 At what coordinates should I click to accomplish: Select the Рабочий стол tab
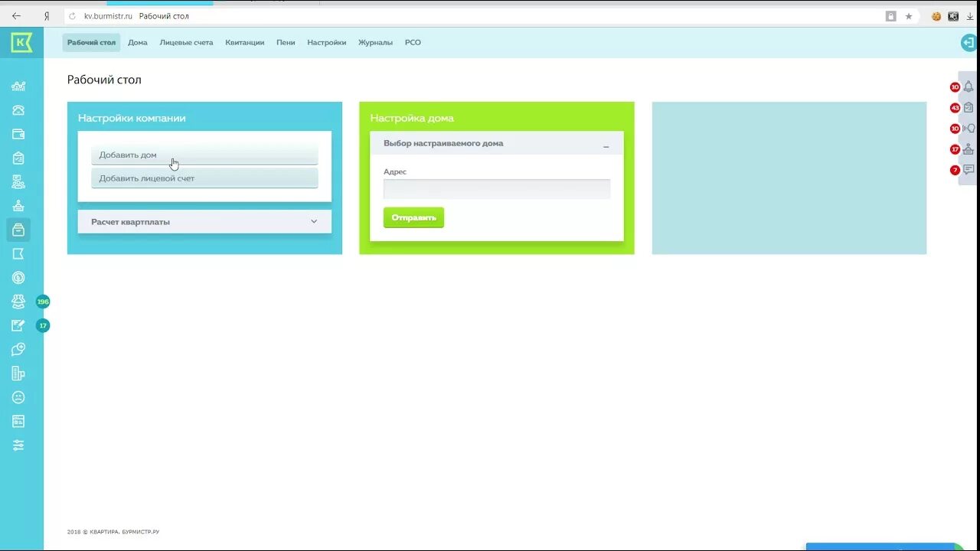91,43
